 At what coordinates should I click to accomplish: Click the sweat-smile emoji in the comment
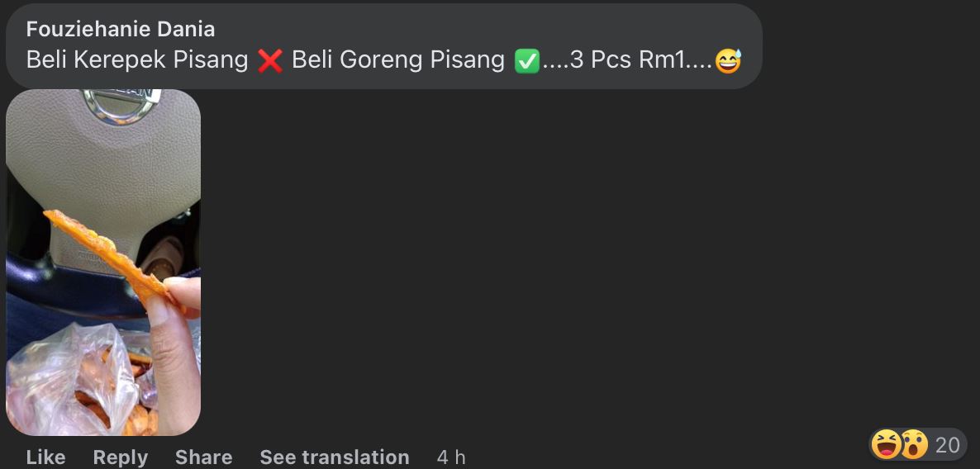coord(728,61)
